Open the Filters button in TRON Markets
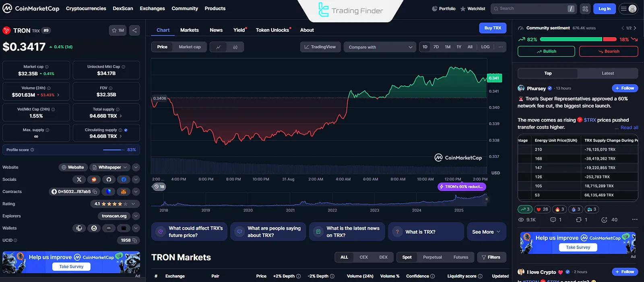This screenshot has height=282, width=644. 491,257
